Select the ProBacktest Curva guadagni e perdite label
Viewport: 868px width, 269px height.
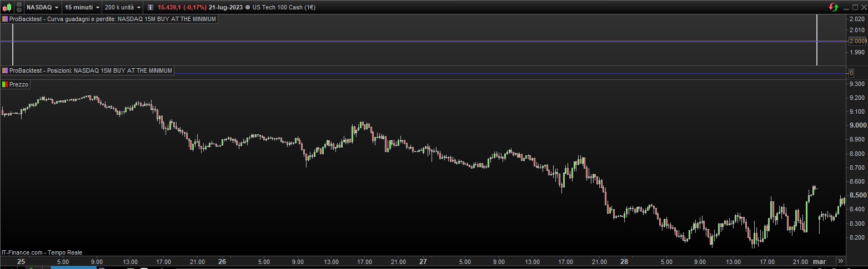point(113,19)
